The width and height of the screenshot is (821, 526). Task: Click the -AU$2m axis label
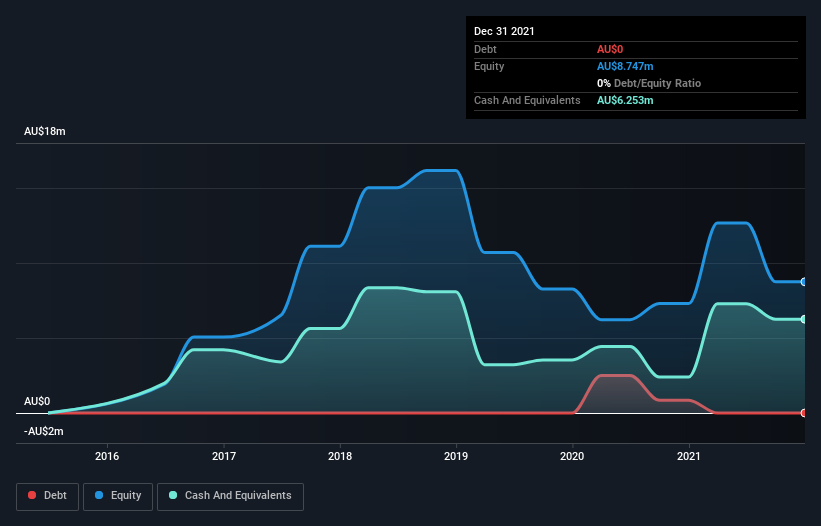pyautogui.click(x=43, y=431)
